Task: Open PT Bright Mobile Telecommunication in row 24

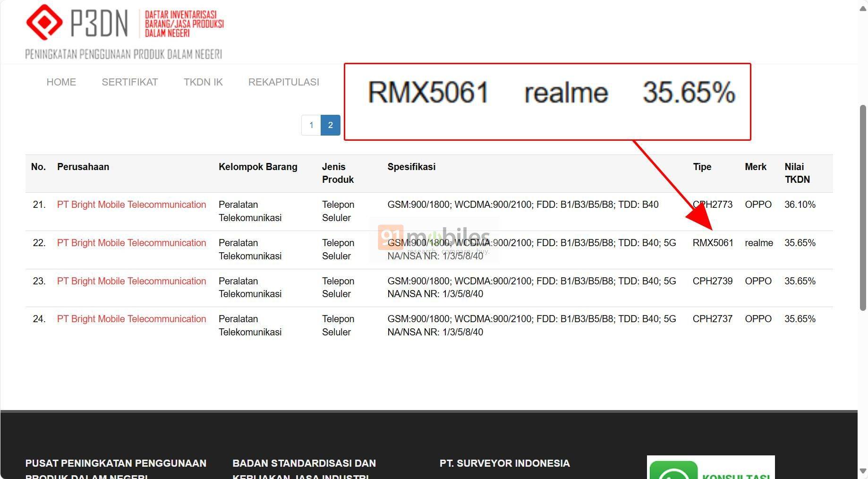Action: coord(132,319)
